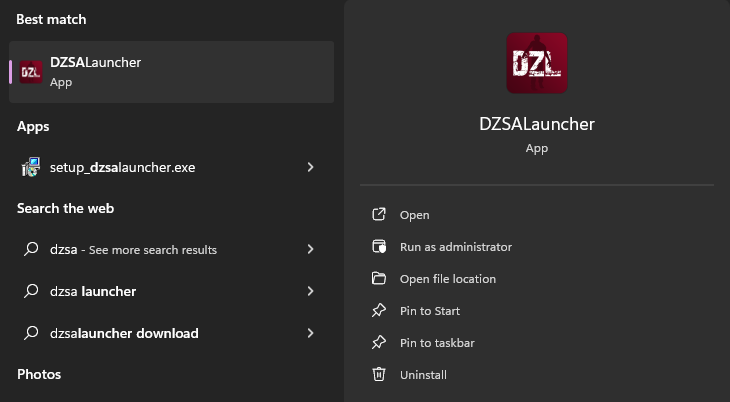
Task: Click the small DZSALauncher icon in Best match
Action: (31, 72)
